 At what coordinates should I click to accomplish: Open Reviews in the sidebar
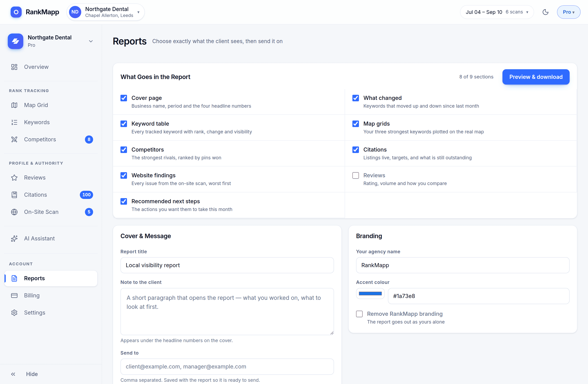(51, 178)
